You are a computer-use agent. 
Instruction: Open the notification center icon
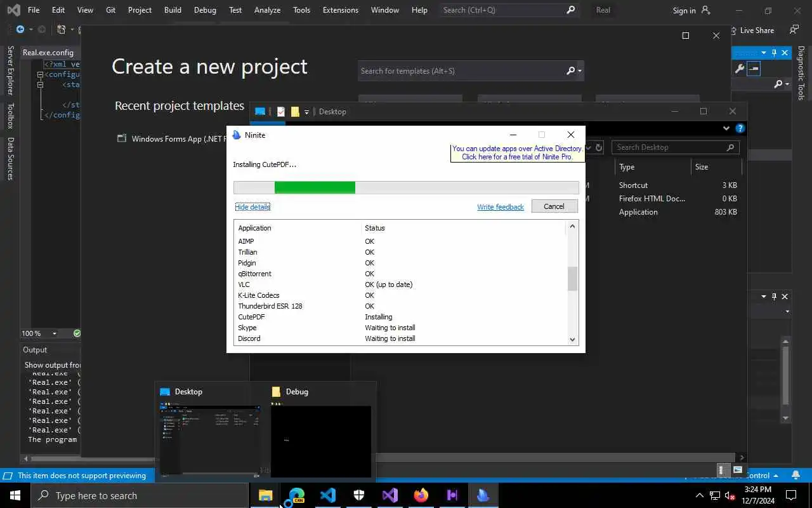[791, 495]
